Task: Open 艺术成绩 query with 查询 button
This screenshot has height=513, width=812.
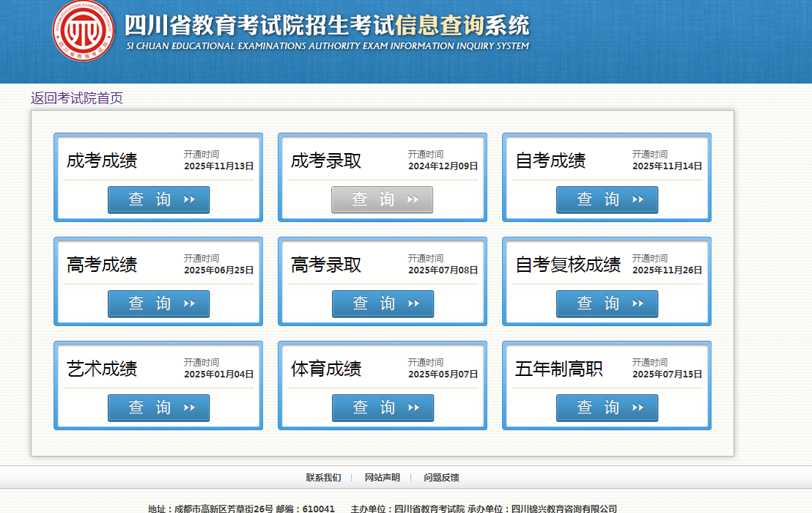Action: (x=158, y=407)
